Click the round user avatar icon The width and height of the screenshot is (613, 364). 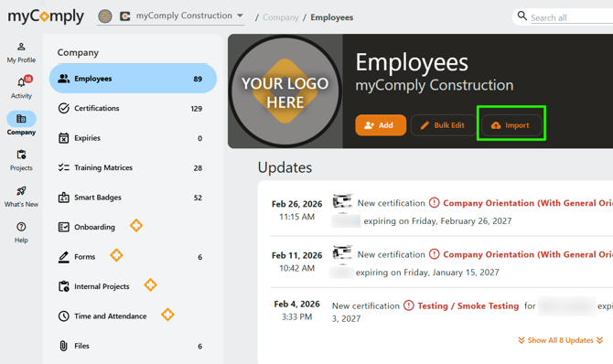(x=105, y=16)
